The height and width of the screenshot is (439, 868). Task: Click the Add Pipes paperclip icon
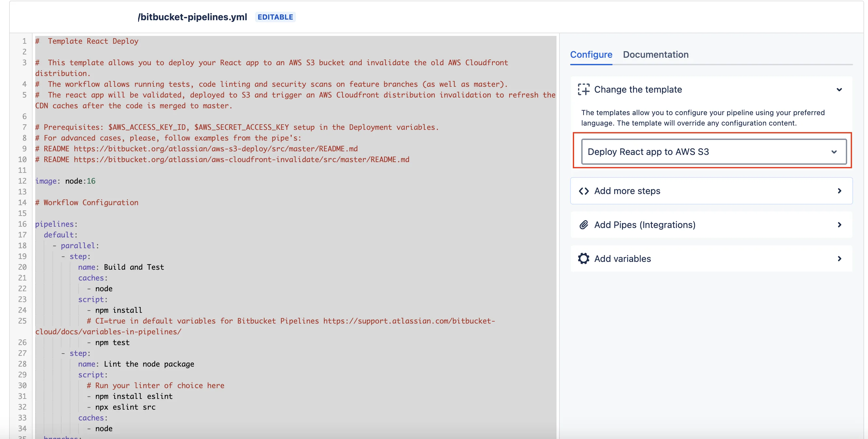click(x=584, y=225)
